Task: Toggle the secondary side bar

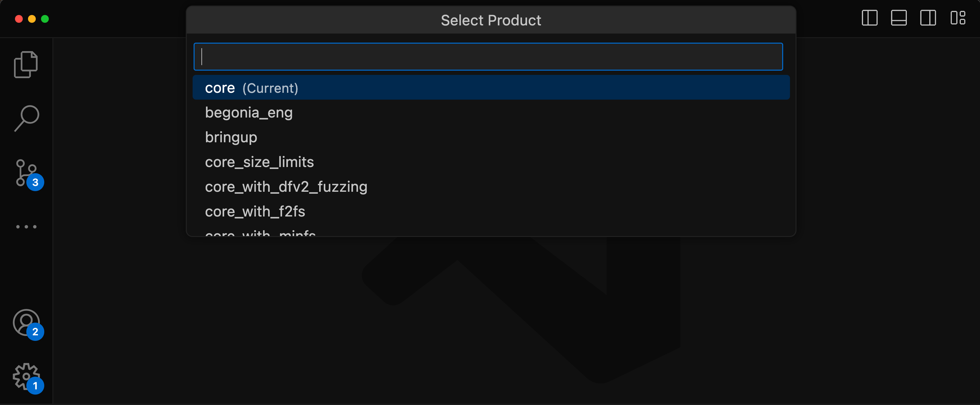Action: 928,18
